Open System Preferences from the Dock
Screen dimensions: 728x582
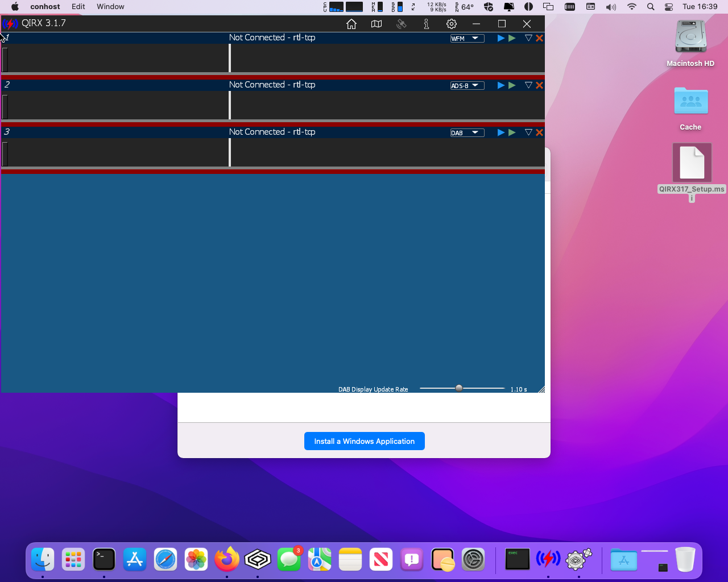[x=473, y=560]
